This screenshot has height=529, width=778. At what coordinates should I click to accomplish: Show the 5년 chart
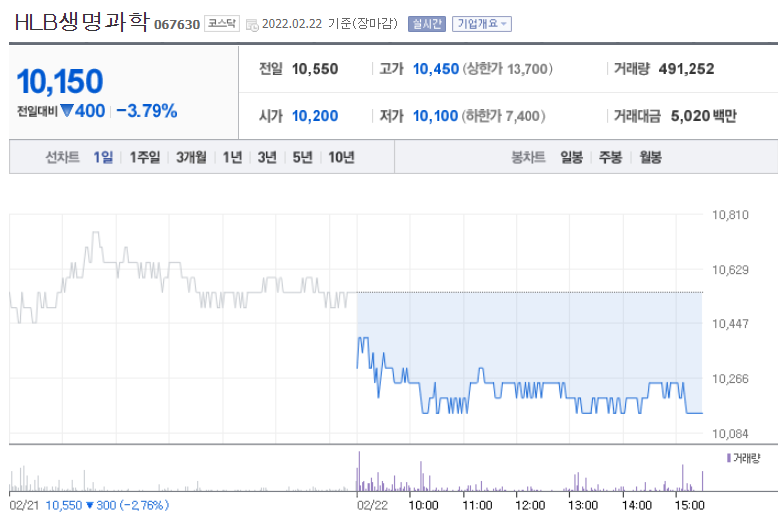pos(302,157)
